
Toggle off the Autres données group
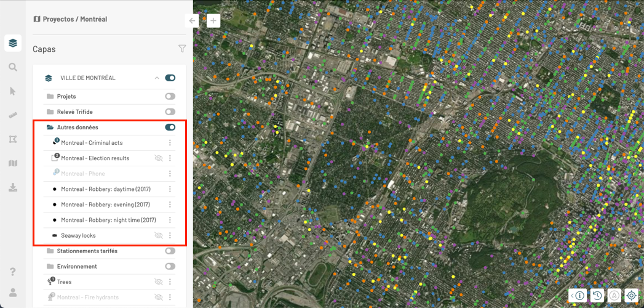[x=170, y=128]
